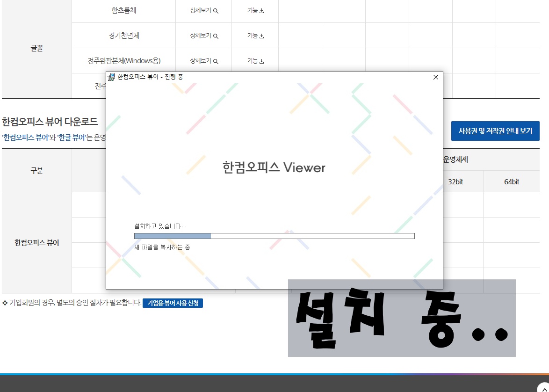Click the 64bit column header
This screenshot has width=549, height=392.
512,181
